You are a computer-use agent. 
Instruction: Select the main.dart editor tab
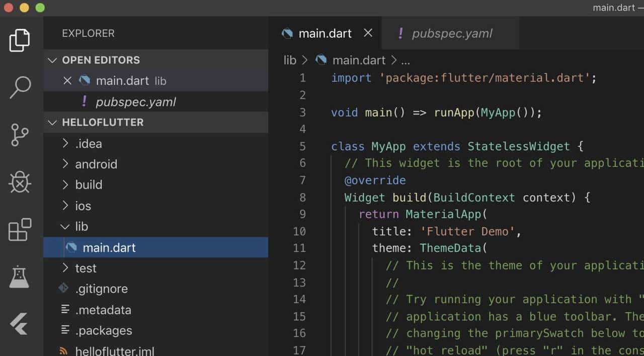coord(325,34)
